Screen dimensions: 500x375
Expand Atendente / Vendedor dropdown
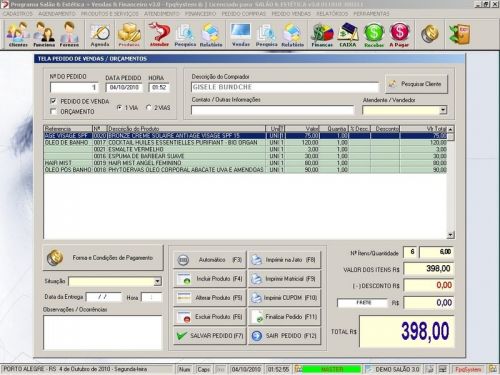click(443, 110)
